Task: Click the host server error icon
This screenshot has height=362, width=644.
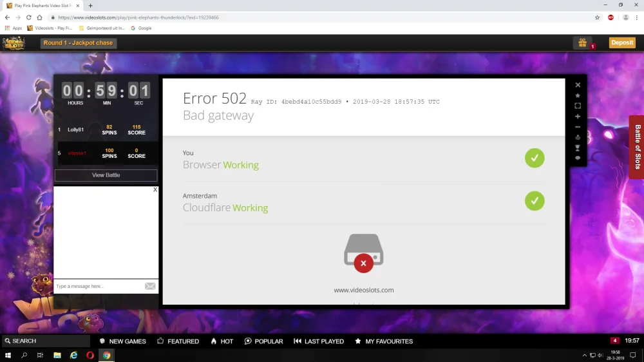Action: [x=363, y=252]
